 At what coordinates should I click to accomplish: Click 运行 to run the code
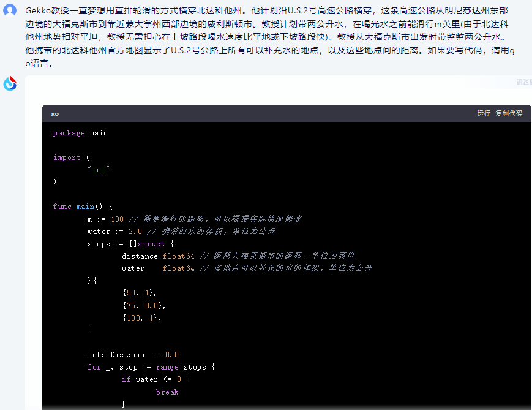[484, 113]
